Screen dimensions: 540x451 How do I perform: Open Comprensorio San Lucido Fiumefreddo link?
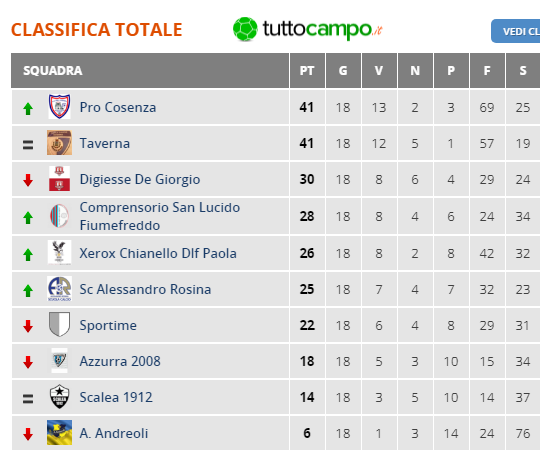pos(160,216)
